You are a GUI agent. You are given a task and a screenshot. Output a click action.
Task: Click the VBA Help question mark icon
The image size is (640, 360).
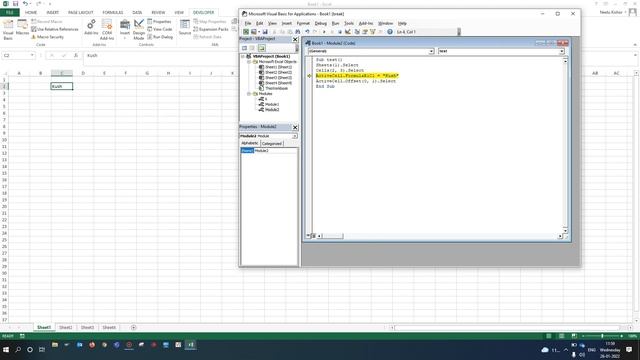coord(390,32)
